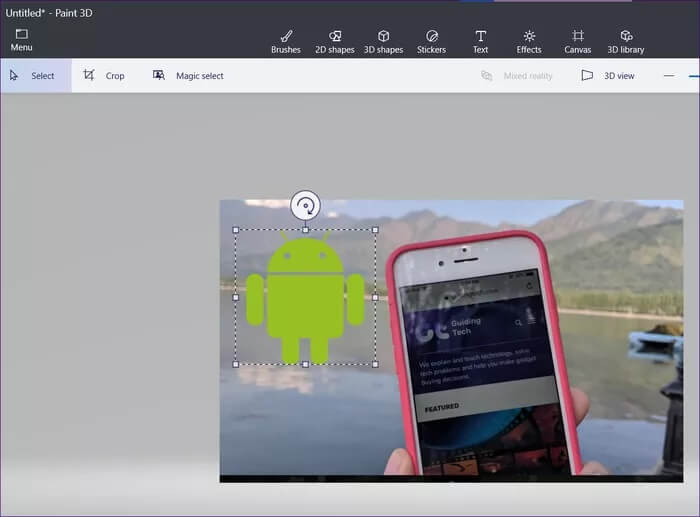Click the bottom-middle selection handle of Android sticker

pos(305,365)
